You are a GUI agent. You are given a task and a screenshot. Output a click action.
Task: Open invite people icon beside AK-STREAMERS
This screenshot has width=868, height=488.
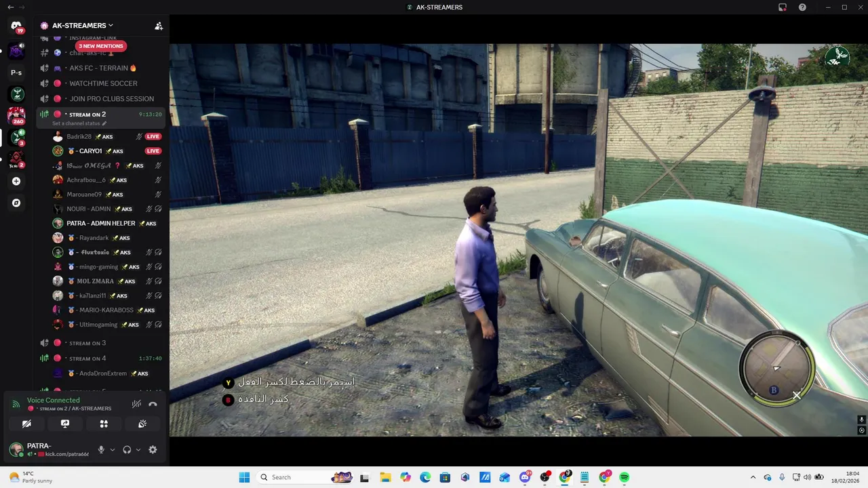[x=159, y=26]
